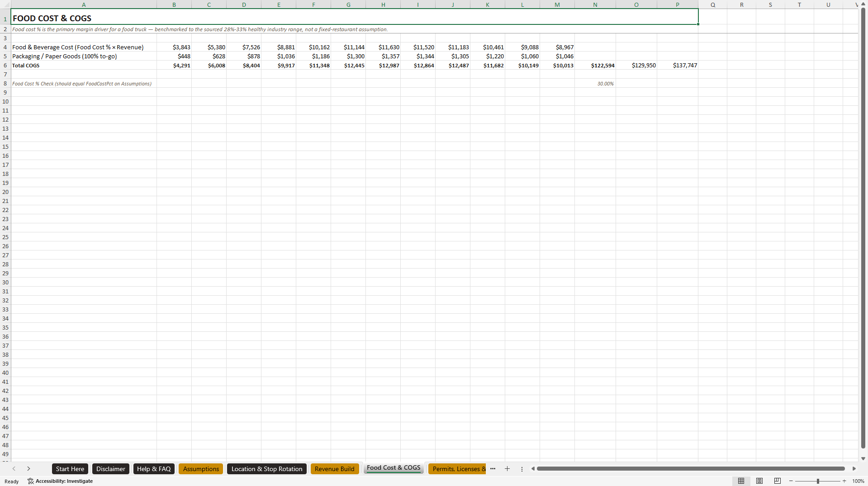This screenshot has width=868, height=486.
Task: Open the Start Here sheet tab
Action: click(x=70, y=469)
